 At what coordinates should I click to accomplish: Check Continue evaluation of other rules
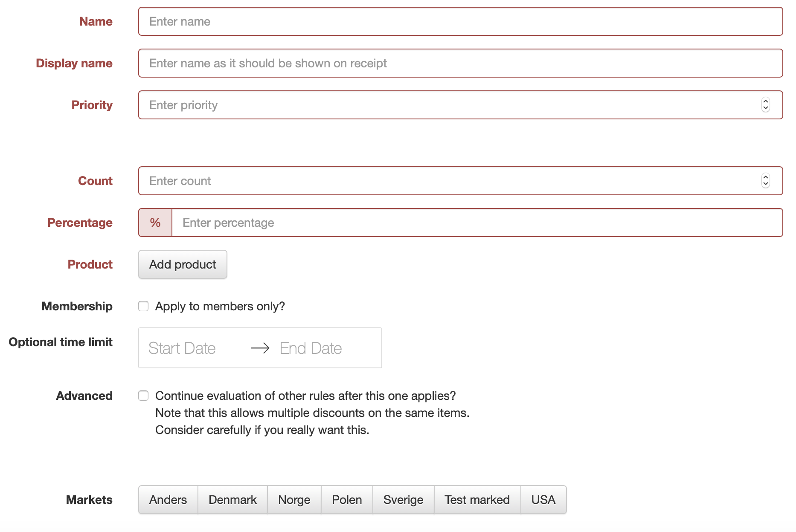tap(143, 396)
